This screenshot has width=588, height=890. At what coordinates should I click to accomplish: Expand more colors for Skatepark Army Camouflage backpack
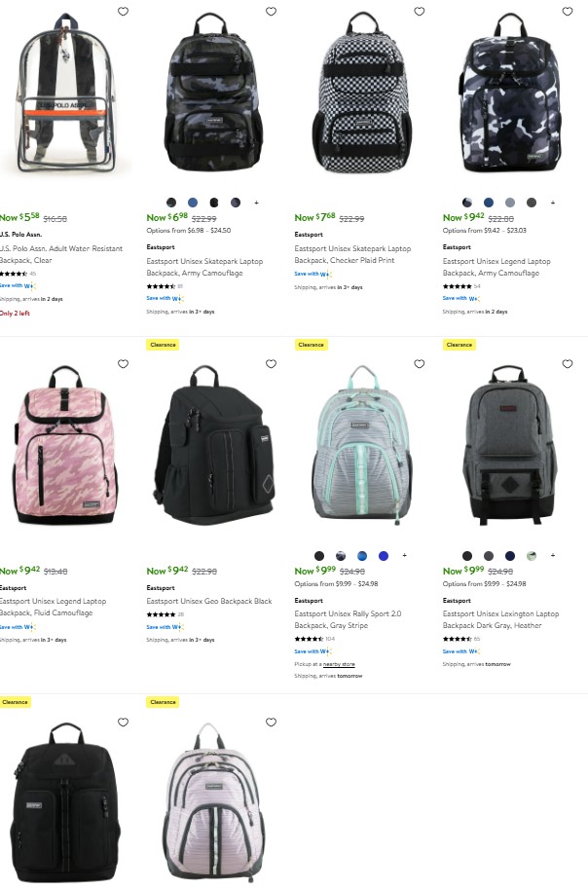(257, 203)
